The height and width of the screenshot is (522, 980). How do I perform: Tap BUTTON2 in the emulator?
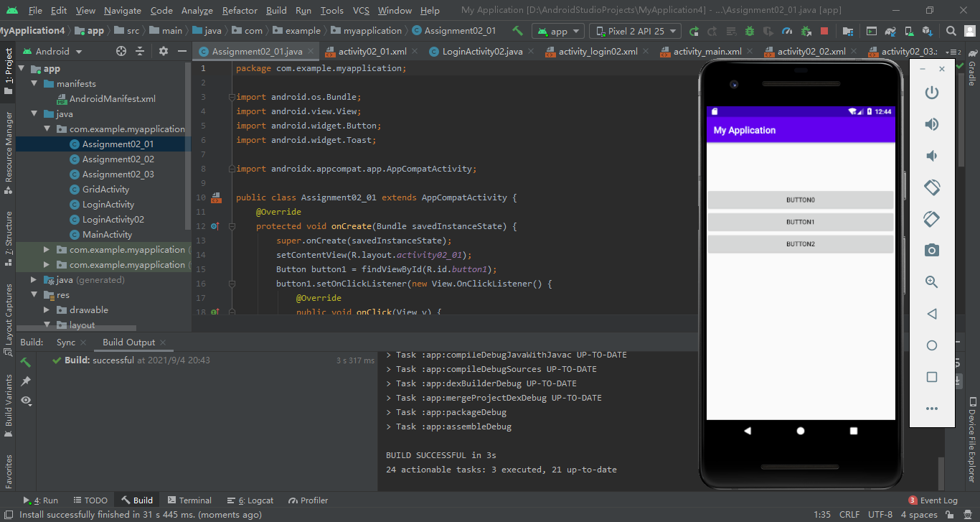[800, 245]
